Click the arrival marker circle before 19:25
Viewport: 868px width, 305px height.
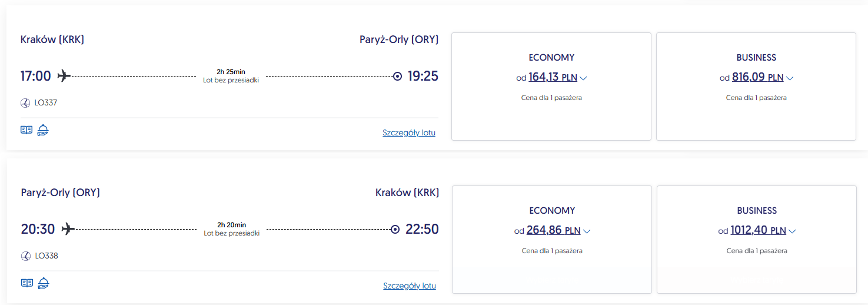[397, 76]
